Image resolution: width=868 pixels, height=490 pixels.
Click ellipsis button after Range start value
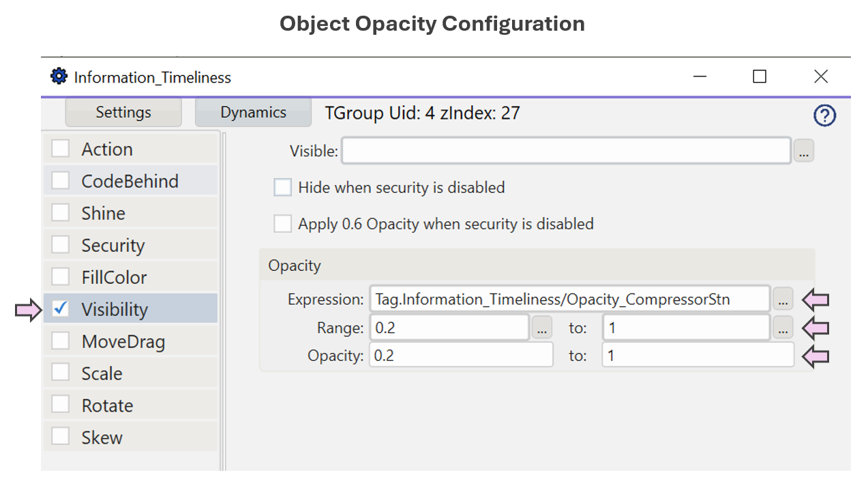pos(541,328)
